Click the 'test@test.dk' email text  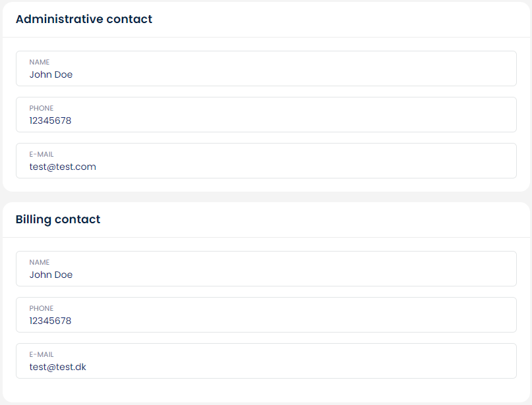pyautogui.click(x=58, y=367)
